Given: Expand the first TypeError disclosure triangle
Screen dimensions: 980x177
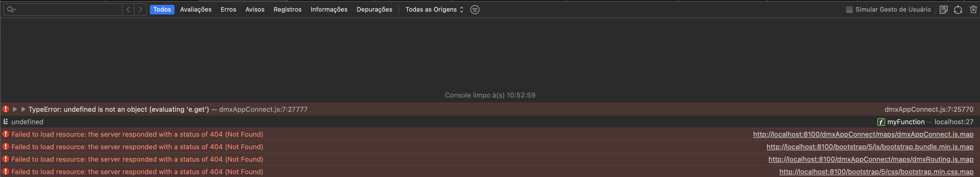Looking at the screenshot, I should point(15,109).
